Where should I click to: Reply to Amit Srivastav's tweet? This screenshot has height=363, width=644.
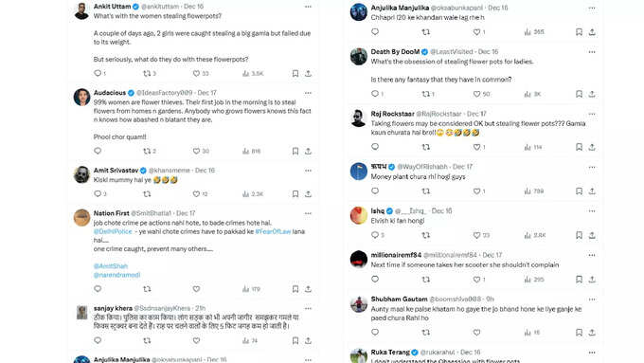pos(98,193)
